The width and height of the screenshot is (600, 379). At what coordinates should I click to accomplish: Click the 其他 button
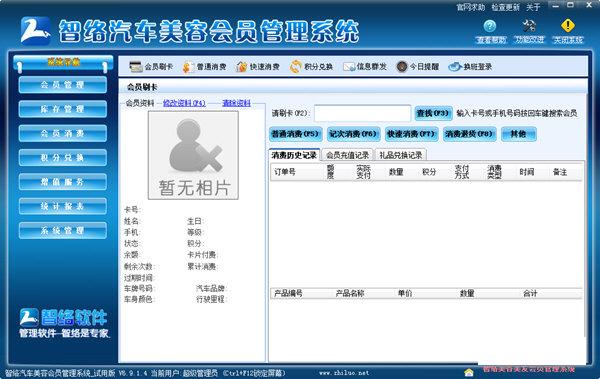tap(518, 134)
